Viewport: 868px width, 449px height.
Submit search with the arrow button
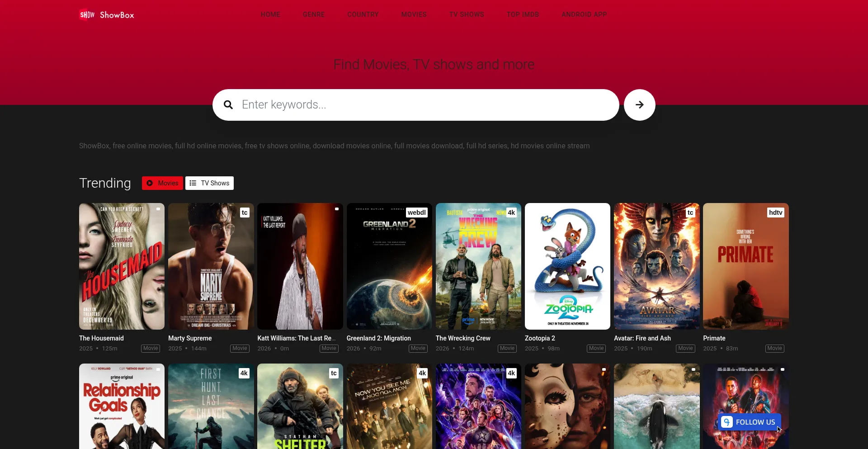(639, 105)
